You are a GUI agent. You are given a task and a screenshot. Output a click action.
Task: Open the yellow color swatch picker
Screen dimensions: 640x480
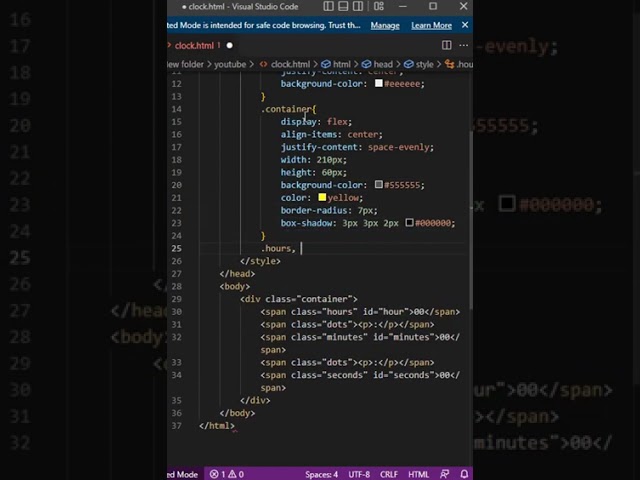coord(322,197)
